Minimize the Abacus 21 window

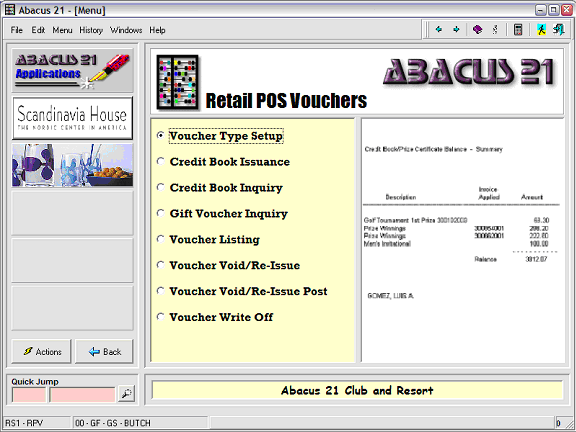pos(541,10)
